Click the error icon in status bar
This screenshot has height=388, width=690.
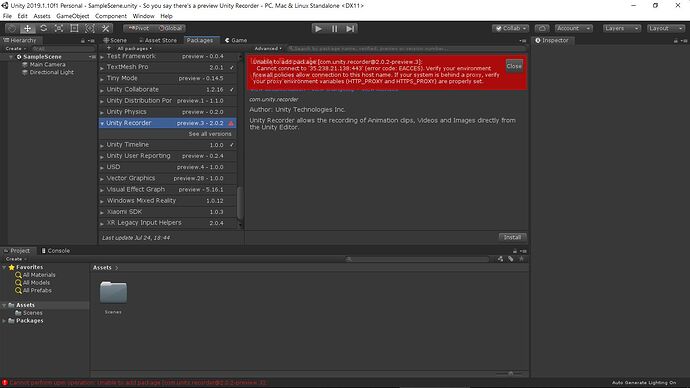(4, 383)
